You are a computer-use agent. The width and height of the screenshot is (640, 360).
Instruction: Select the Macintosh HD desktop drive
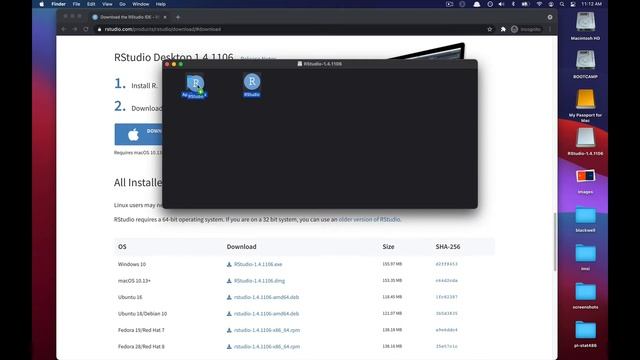(585, 26)
